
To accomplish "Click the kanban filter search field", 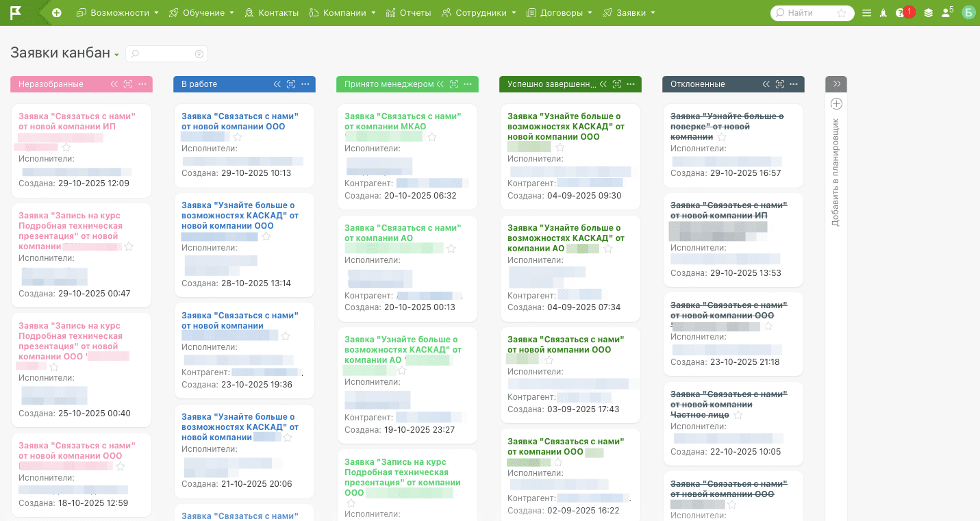I will (166, 54).
